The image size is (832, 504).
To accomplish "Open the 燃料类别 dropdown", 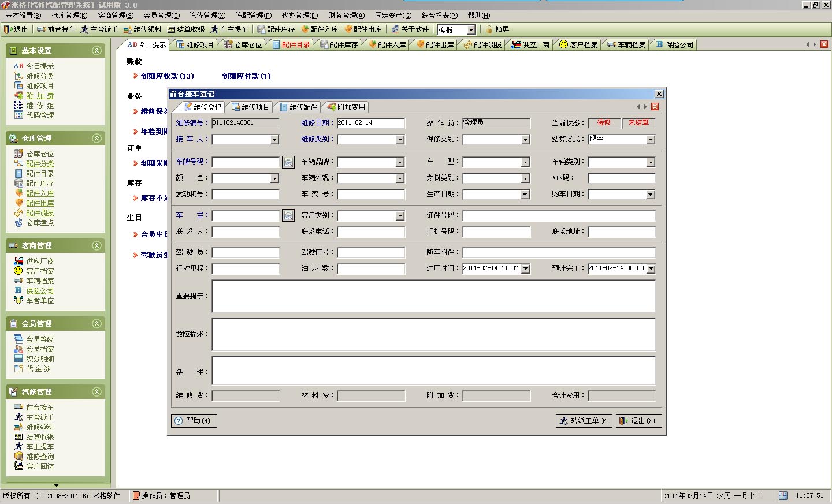I will (525, 179).
